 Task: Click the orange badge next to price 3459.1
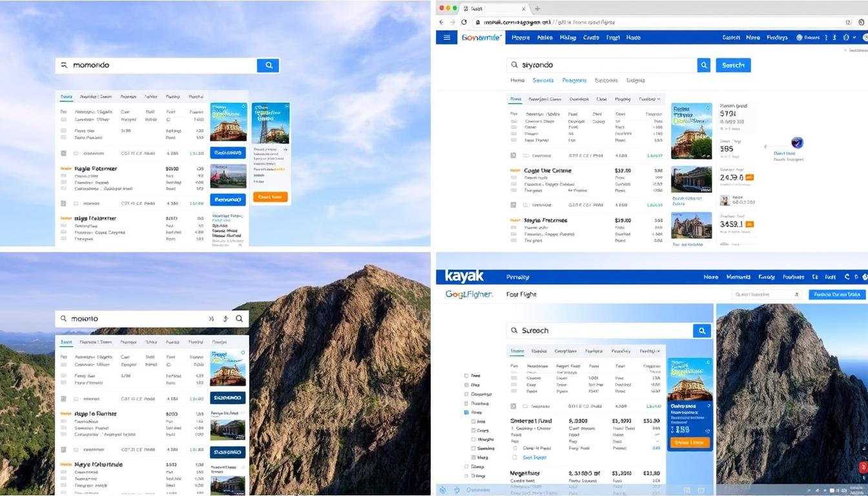pyautogui.click(x=749, y=224)
